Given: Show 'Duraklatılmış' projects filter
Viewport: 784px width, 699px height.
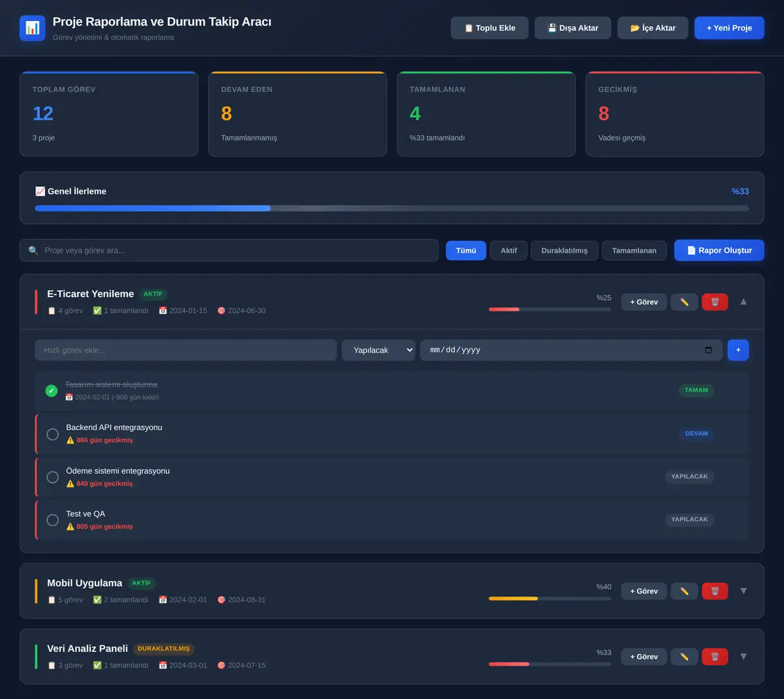Looking at the screenshot, I should click(564, 250).
